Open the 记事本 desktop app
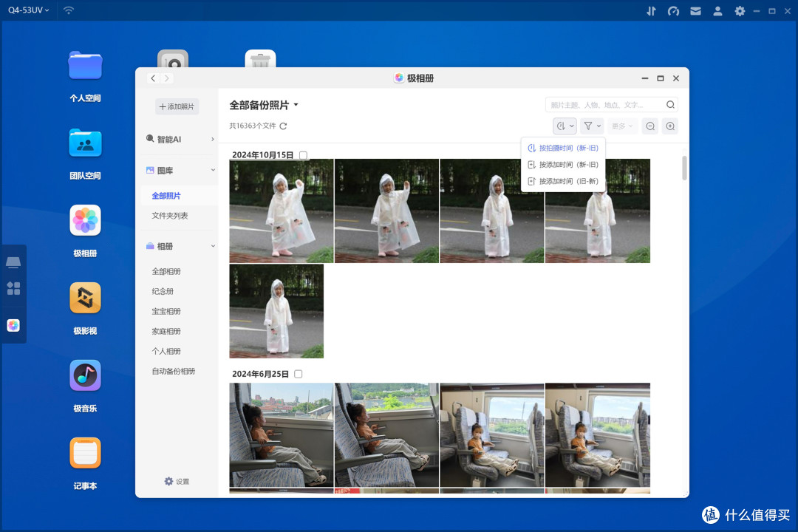This screenshot has width=798, height=532. pos(85,453)
